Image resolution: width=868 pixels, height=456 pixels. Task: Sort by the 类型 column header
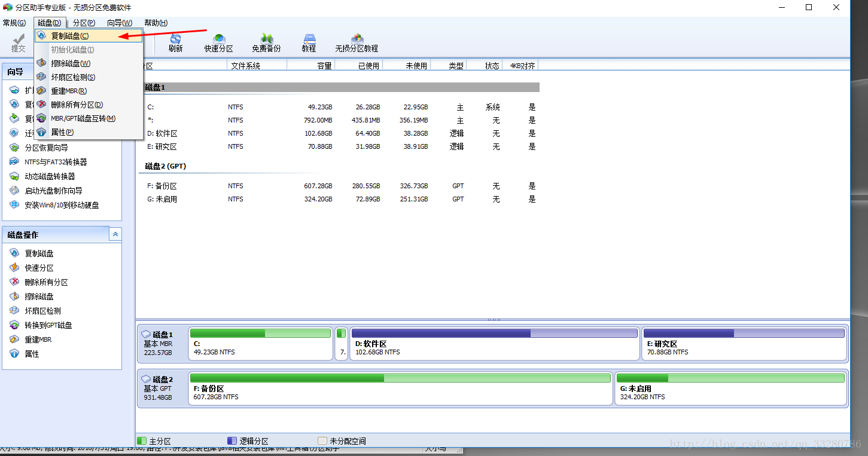pyautogui.click(x=449, y=66)
